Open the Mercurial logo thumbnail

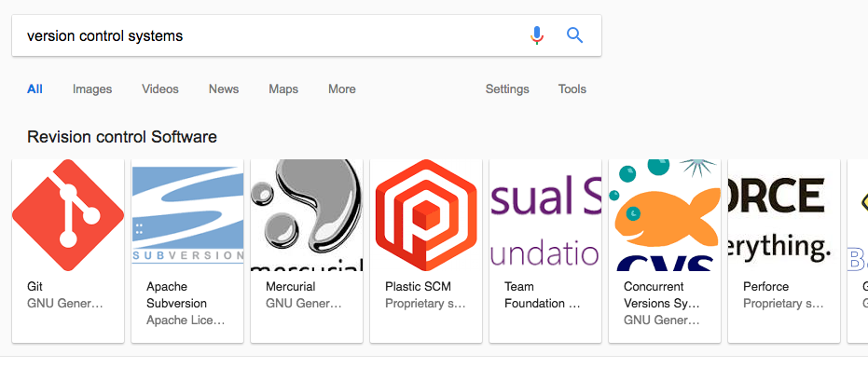pos(307,215)
